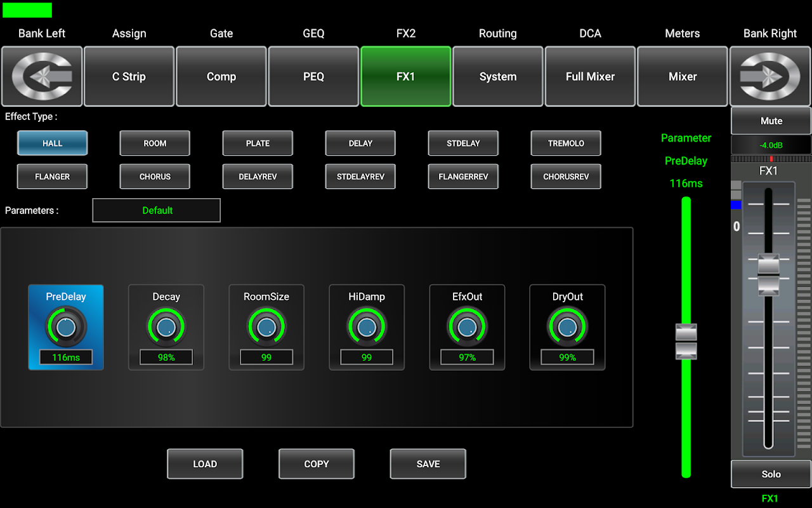This screenshot has height=508, width=812.
Task: Switch to the PEQ tab
Action: (313, 76)
